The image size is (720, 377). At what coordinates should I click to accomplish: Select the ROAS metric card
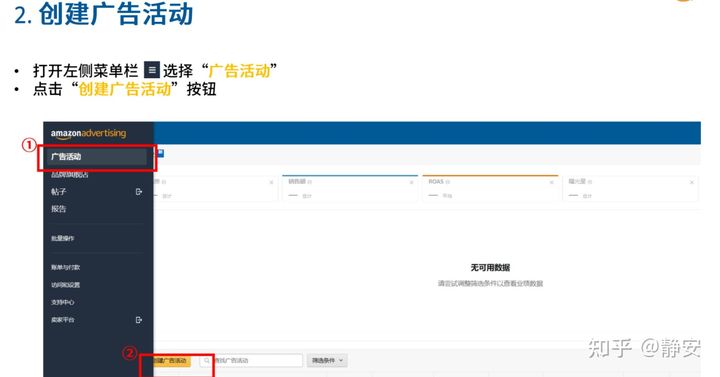click(x=490, y=188)
